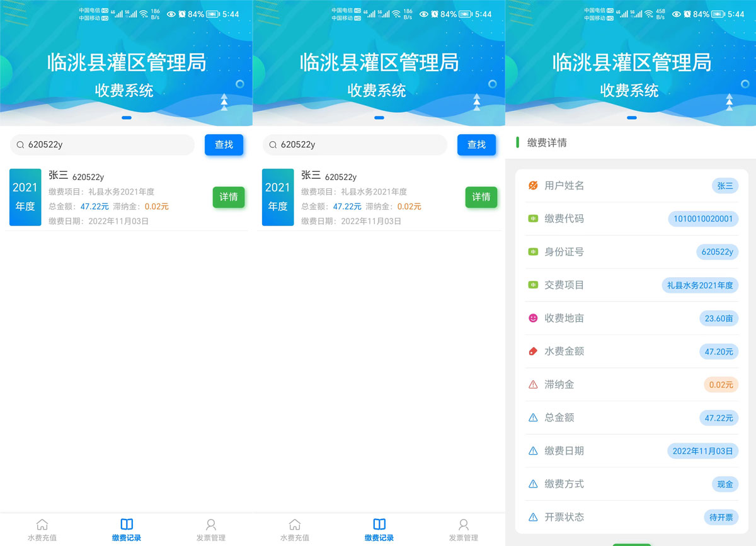Switch to 缴费记录 tab on middle phone screen
Screen dimensions: 756x546
(x=379, y=529)
